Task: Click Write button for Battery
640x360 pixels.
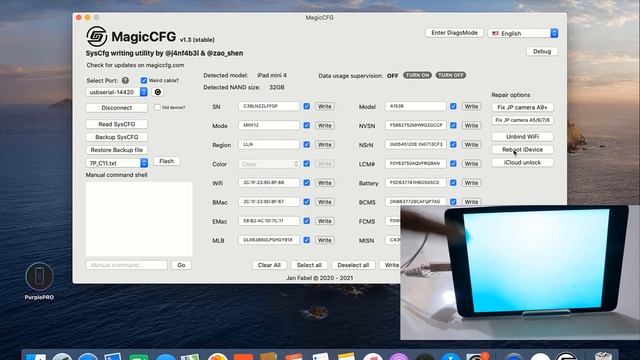Action: tap(471, 183)
